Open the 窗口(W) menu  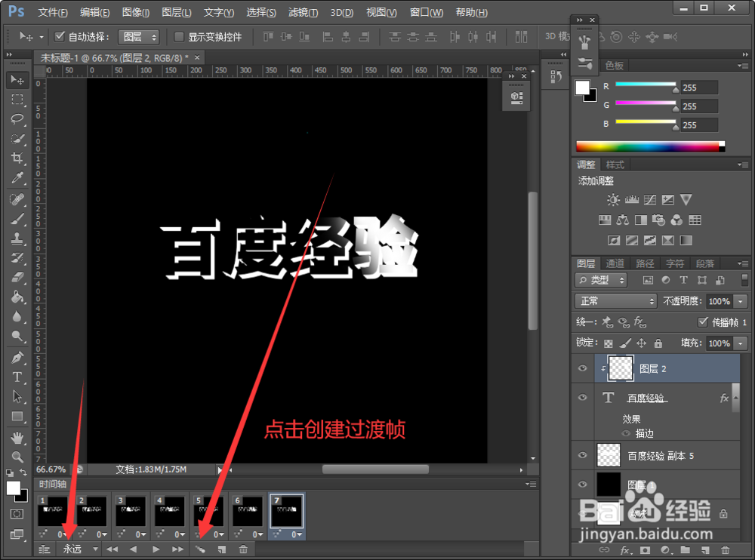(427, 13)
